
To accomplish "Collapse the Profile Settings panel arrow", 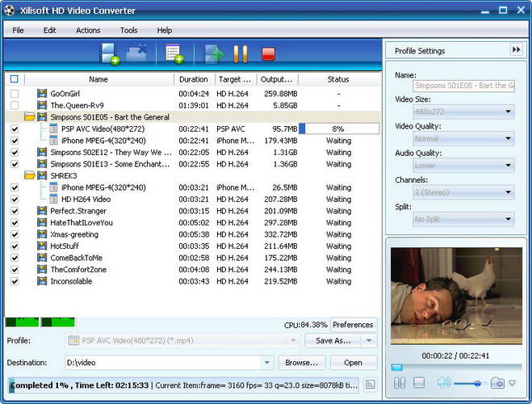I will tap(515, 50).
